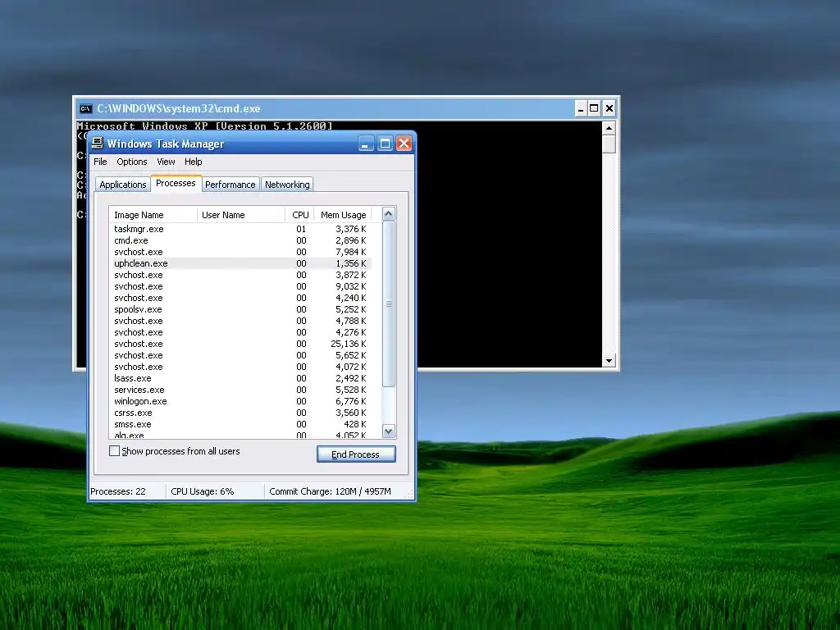Image resolution: width=840 pixels, height=630 pixels.
Task: Select the winlogon.exe process
Action: click(240, 401)
